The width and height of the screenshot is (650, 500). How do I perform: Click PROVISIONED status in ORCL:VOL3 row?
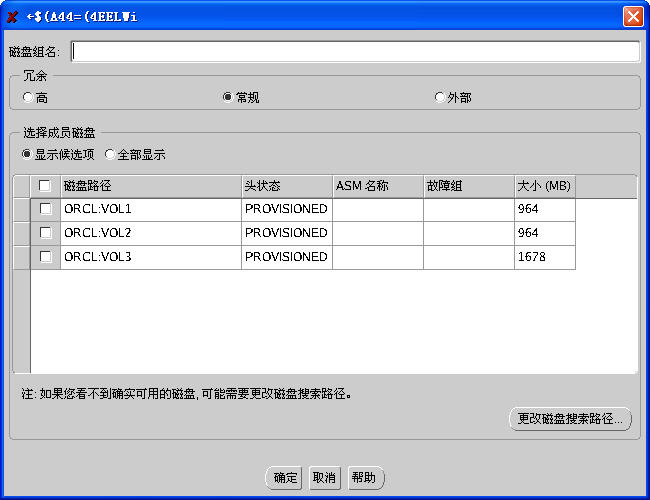[287, 257]
